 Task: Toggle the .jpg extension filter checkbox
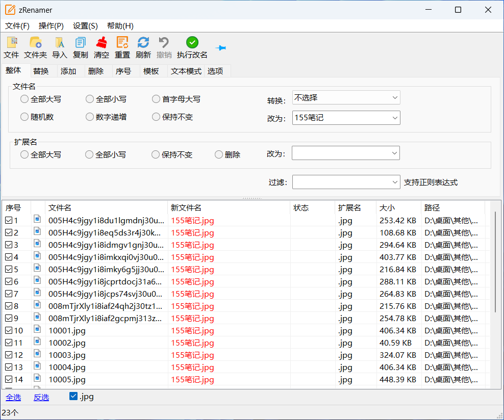click(x=73, y=397)
